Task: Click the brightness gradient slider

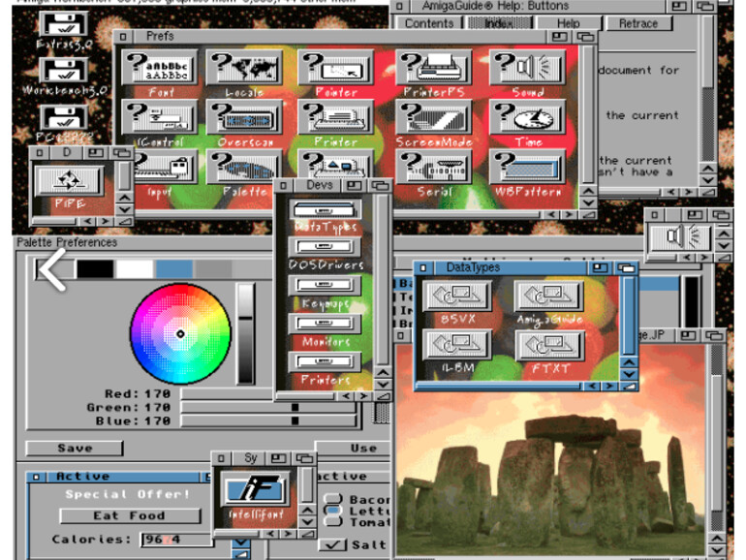Action: point(245,333)
